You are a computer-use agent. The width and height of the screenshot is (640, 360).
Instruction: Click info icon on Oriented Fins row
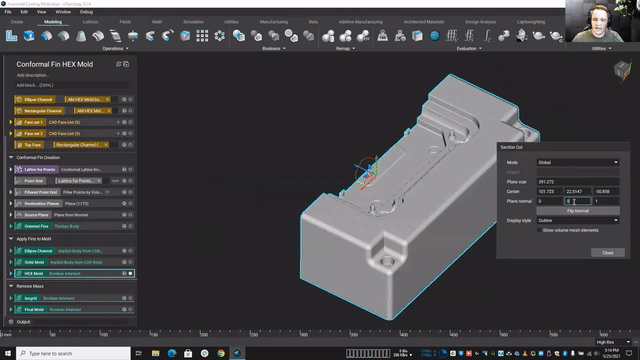coord(124,226)
